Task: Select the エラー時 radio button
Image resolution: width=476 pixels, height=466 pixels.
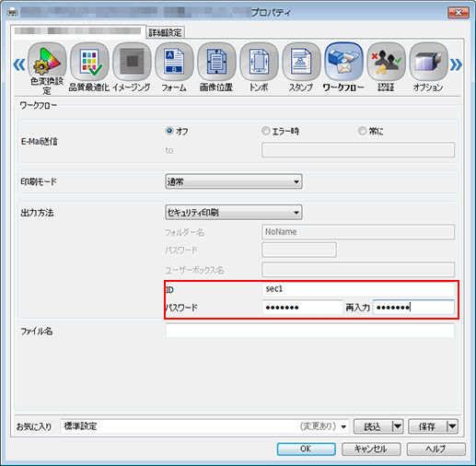Action: [x=265, y=131]
